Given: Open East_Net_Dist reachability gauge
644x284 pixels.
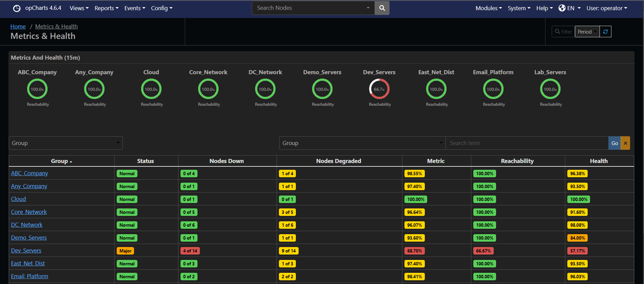Looking at the screenshot, I should pos(436,89).
